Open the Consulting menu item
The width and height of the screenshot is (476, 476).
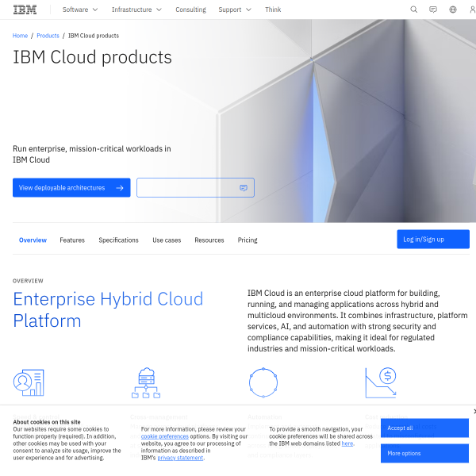(190, 10)
